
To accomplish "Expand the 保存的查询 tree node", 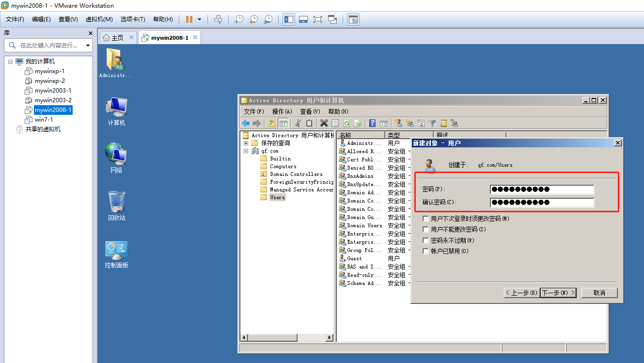I will [246, 143].
